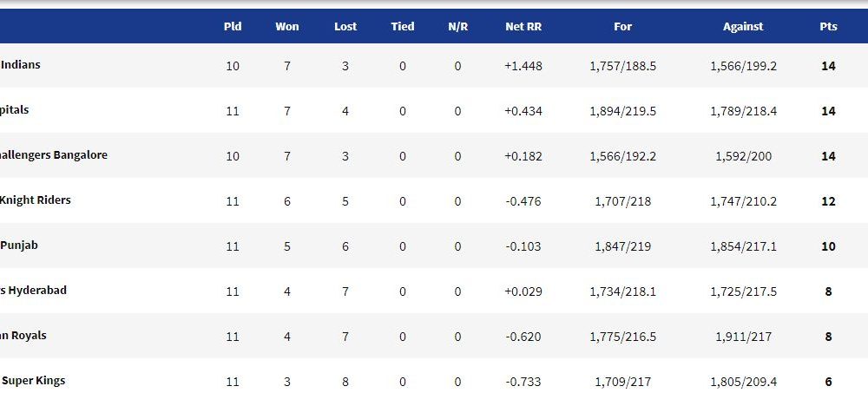Screen dimensions: 868x419
Task: Click the 1,894/219.5 For value
Action: click(622, 111)
